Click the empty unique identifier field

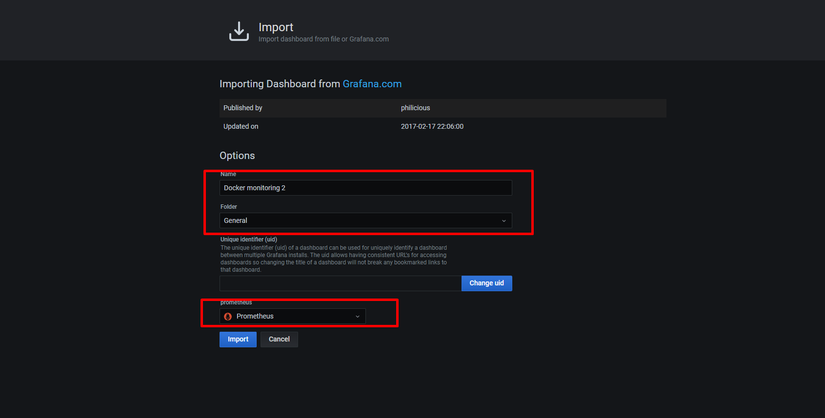click(340, 283)
